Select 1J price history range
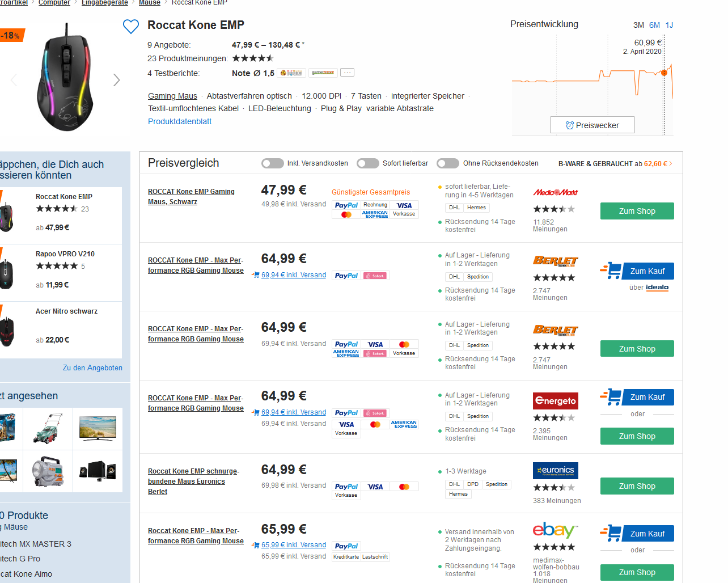Viewport: 728px width, 583px height. pos(669,25)
